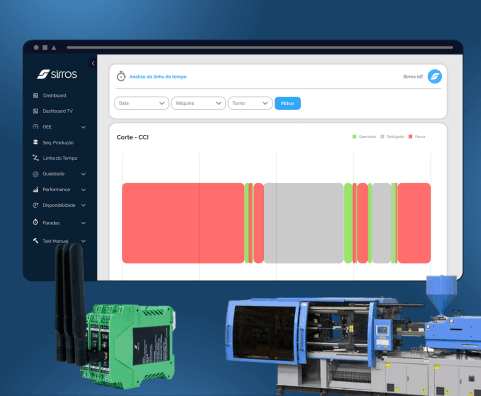Open the Turno dropdown
The height and width of the screenshot is (396, 481).
tap(250, 103)
